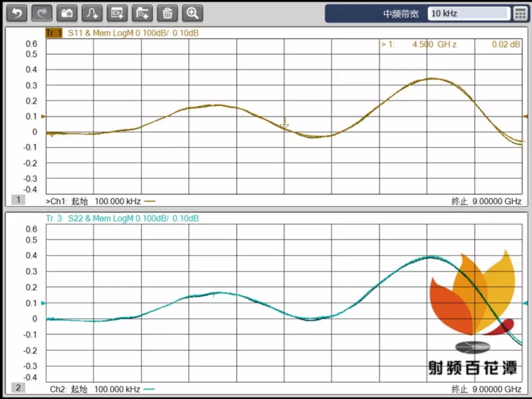
Task: Click the S11 right-side reference marker
Action: pos(526,116)
